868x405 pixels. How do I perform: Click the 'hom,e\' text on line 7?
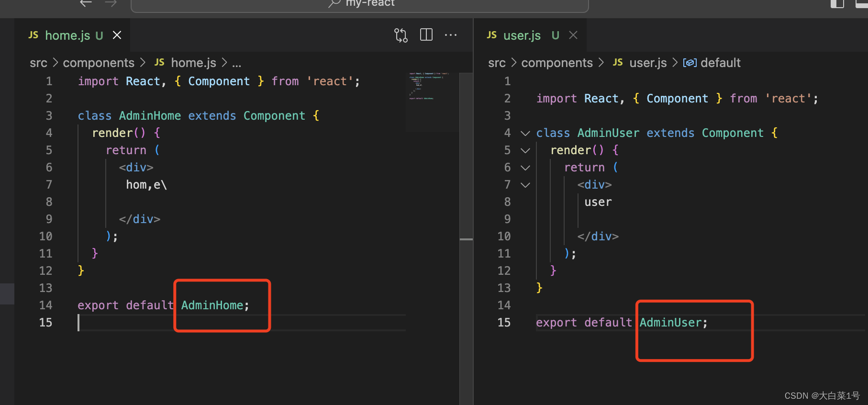point(146,185)
